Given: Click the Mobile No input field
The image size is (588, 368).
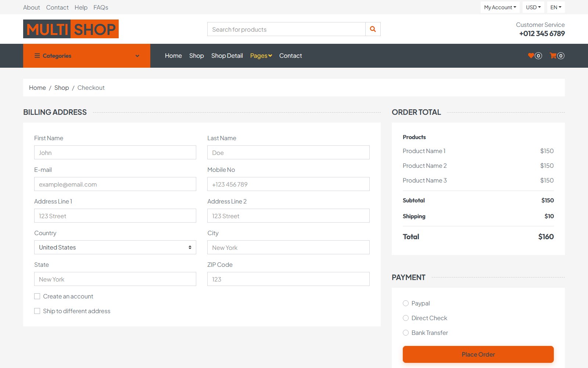Looking at the screenshot, I should 288,184.
